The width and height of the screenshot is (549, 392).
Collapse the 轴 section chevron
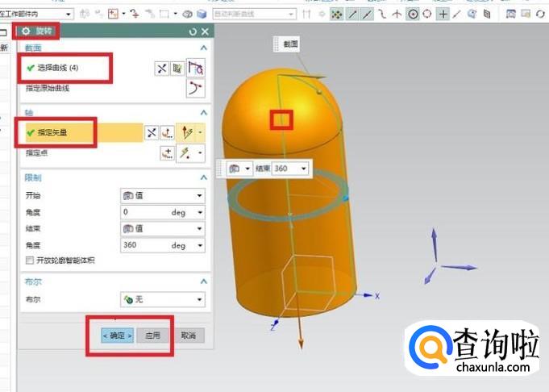[x=203, y=112]
